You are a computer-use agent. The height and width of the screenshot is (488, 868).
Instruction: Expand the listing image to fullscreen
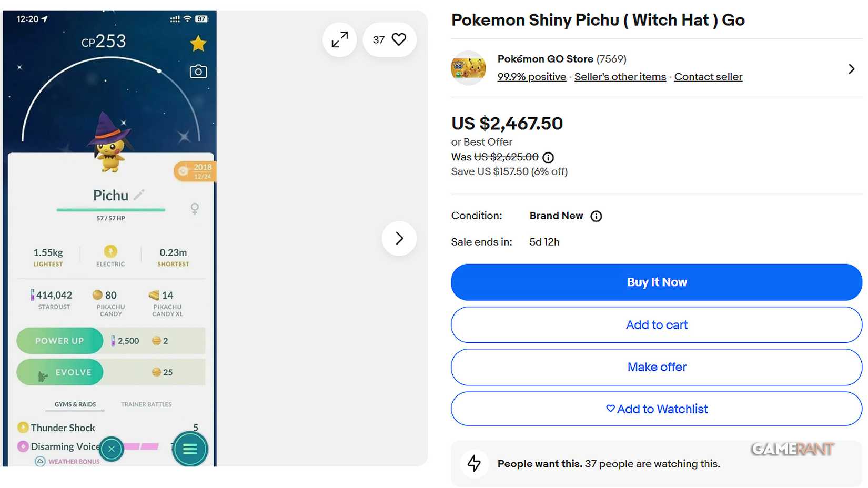tap(339, 39)
